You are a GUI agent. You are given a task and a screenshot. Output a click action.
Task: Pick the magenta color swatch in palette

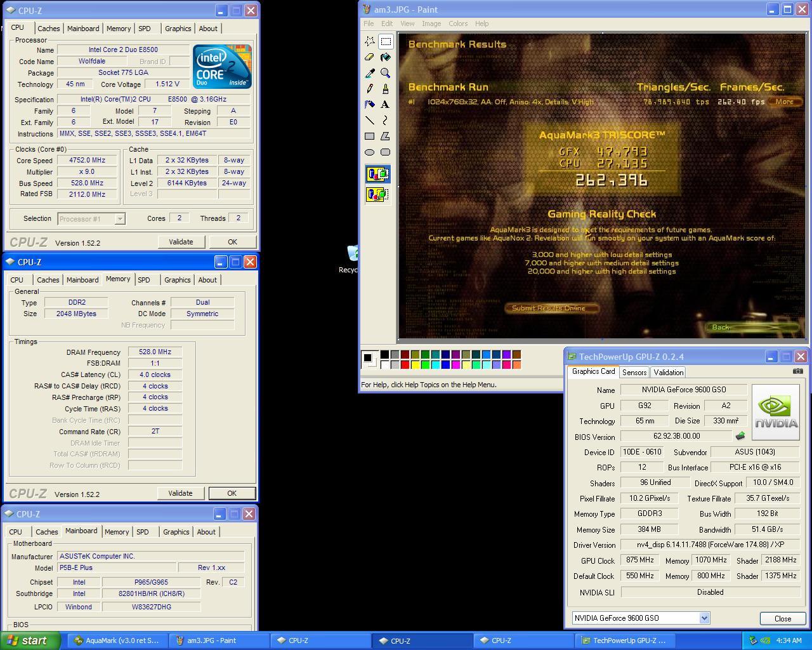[455, 364]
